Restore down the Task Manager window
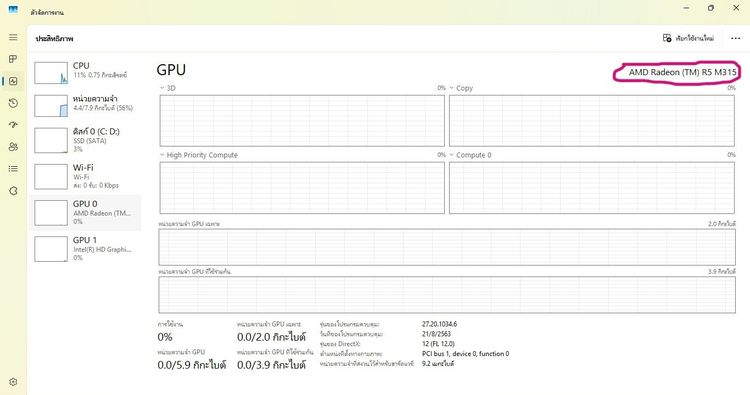The height and width of the screenshot is (395, 750). 711,8
